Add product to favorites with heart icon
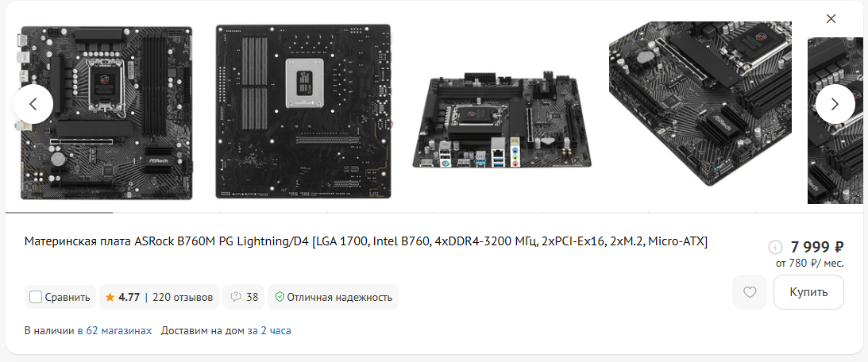This screenshot has height=362, width=868. click(x=749, y=292)
